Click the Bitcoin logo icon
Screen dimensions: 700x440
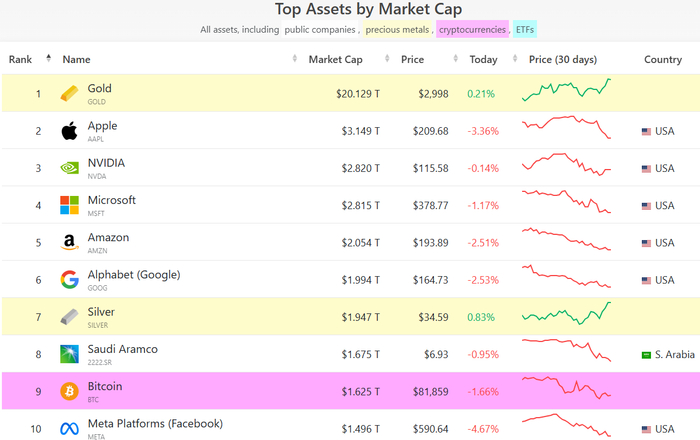(x=69, y=391)
